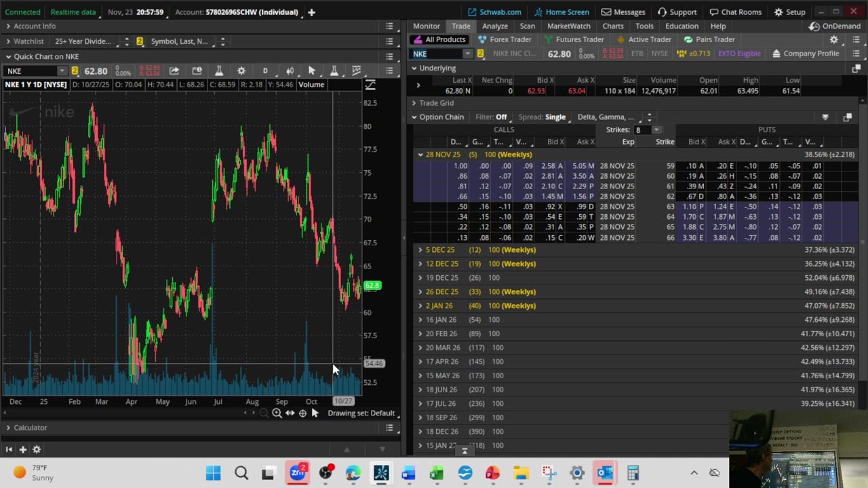Open the flask studies icon beside share
The image size is (868, 488).
tap(219, 70)
